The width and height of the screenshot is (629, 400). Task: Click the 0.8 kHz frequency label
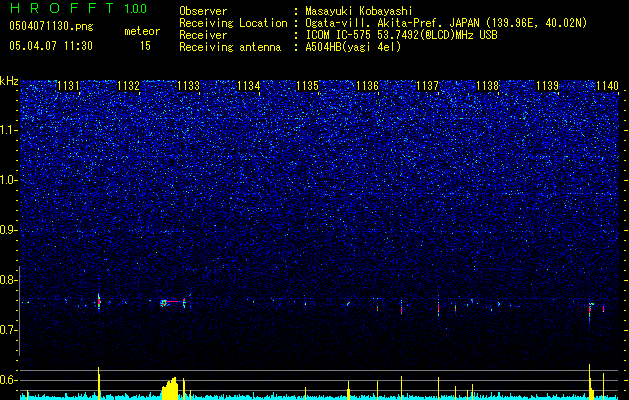pos(9,280)
